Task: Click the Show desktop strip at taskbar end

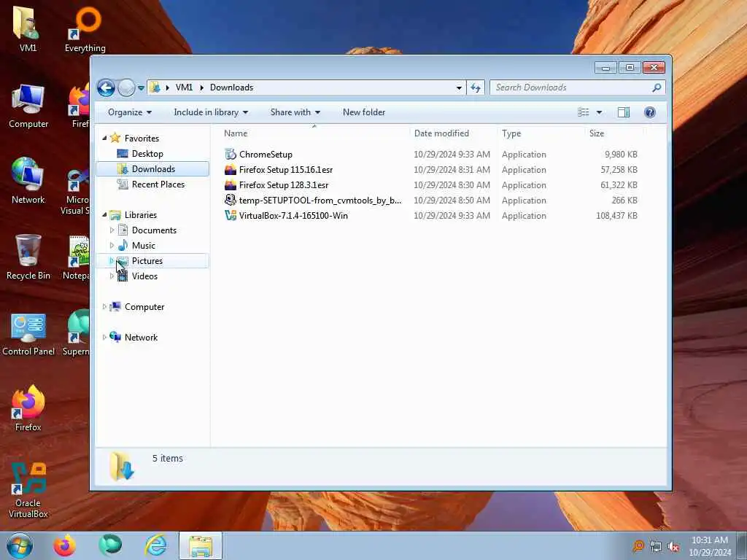Action: [742, 545]
